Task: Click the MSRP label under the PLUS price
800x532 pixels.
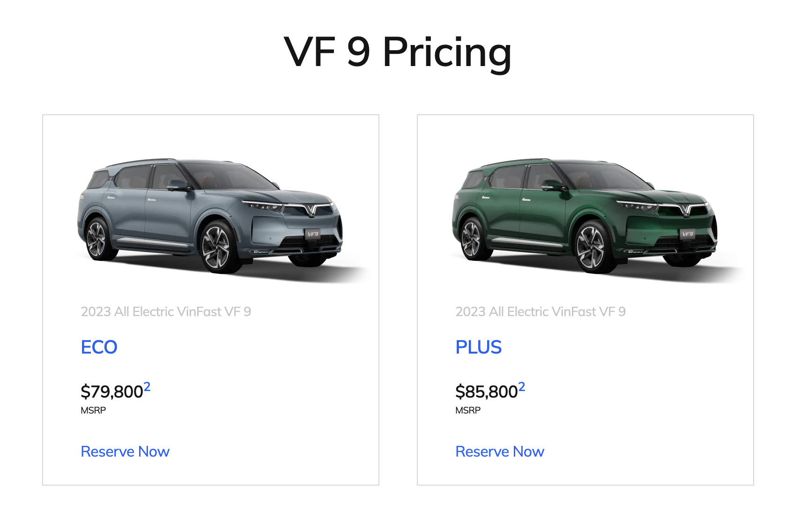Action: pyautogui.click(x=468, y=410)
